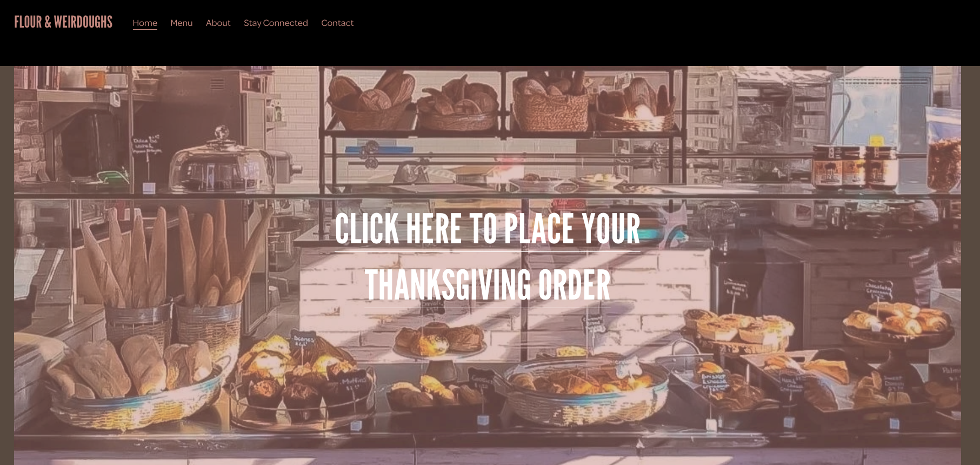The image size is (980, 465).
Task: Go to the Home page link
Action: click(x=145, y=23)
